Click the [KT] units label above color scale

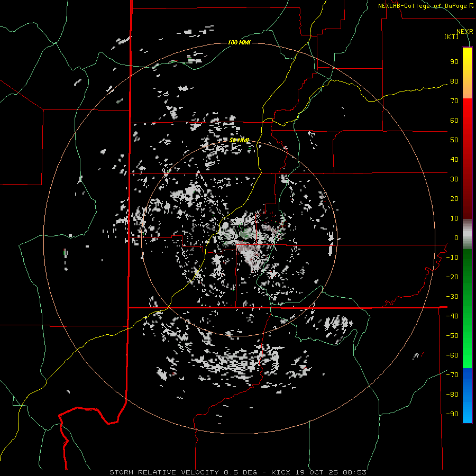click(x=452, y=36)
